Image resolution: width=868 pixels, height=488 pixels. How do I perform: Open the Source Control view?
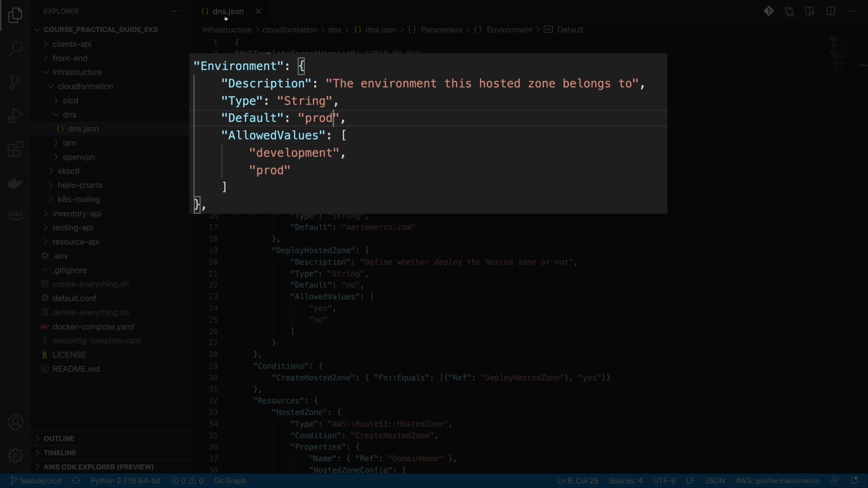tap(15, 82)
